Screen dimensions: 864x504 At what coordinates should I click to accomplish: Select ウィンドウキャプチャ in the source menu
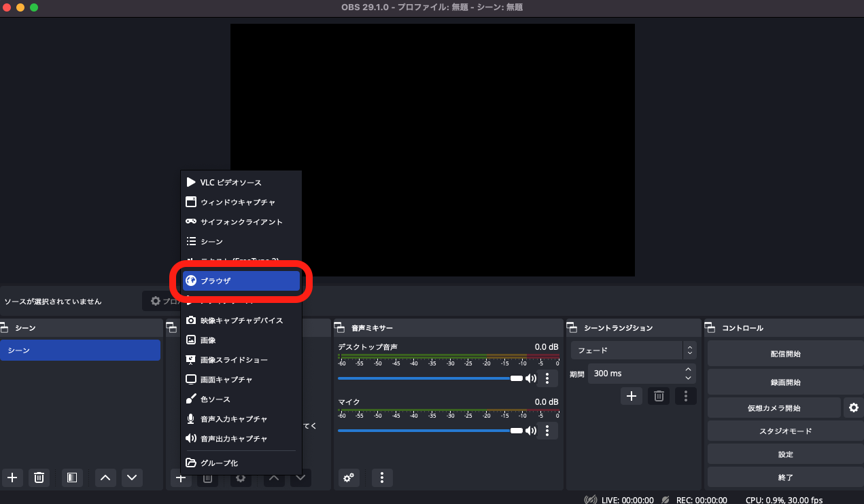click(241, 202)
